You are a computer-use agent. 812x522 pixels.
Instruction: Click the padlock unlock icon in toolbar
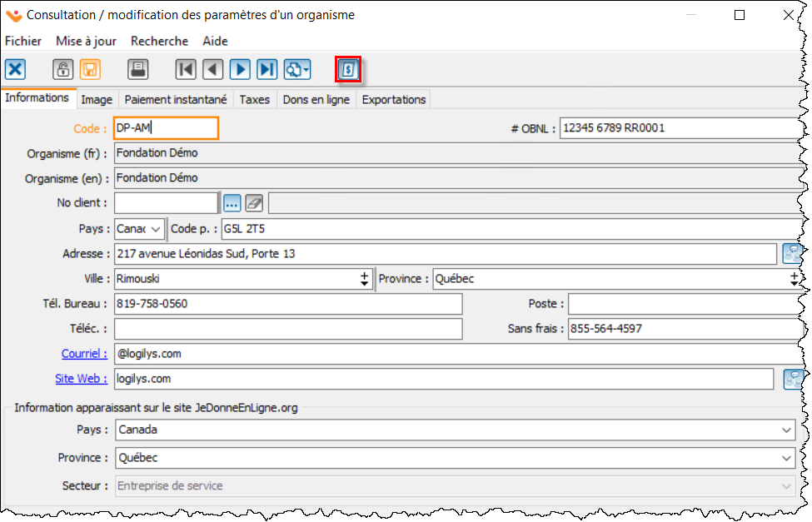point(63,70)
